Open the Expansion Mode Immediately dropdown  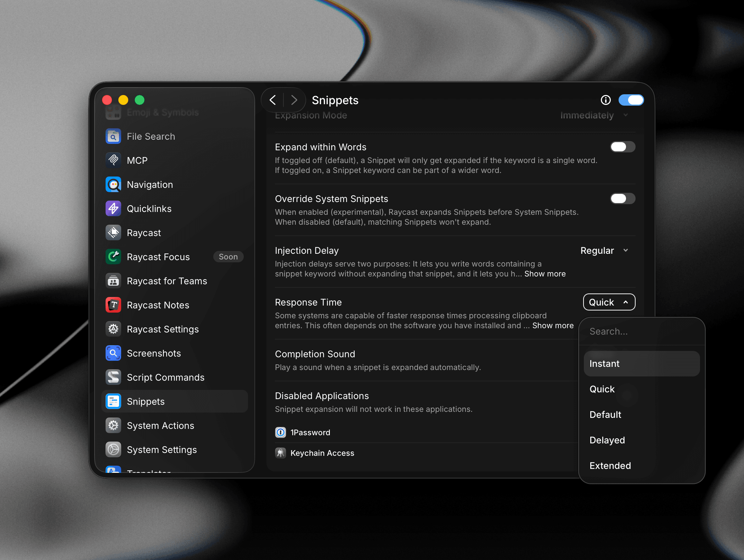click(594, 116)
